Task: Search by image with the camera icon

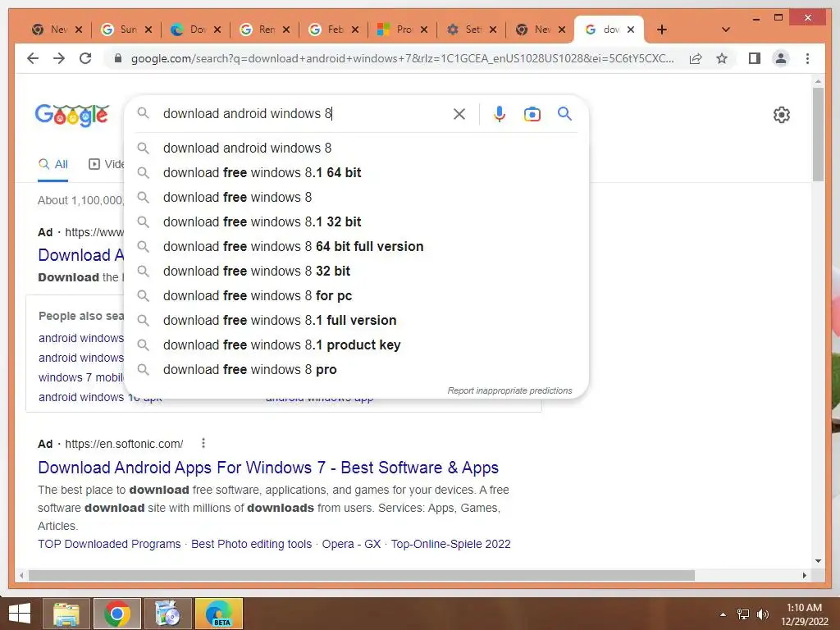Action: (x=532, y=113)
